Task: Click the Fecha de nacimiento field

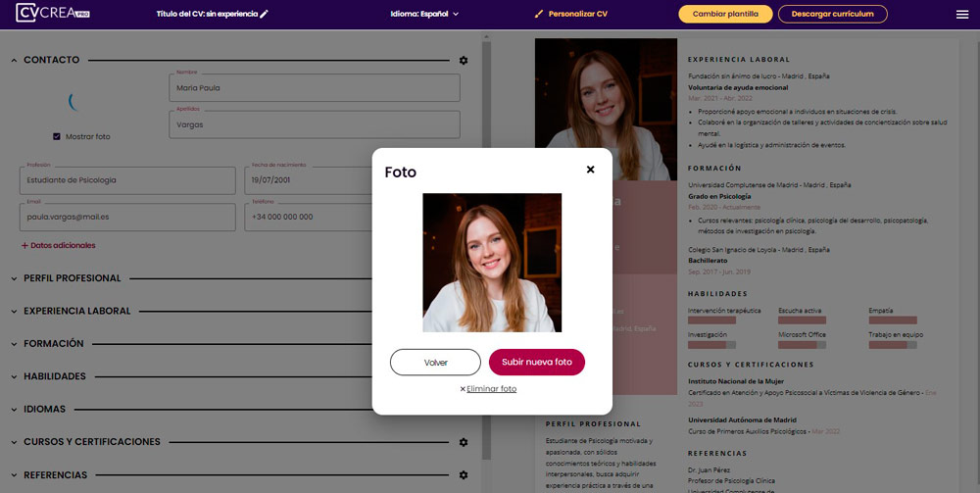Action: pos(309,180)
